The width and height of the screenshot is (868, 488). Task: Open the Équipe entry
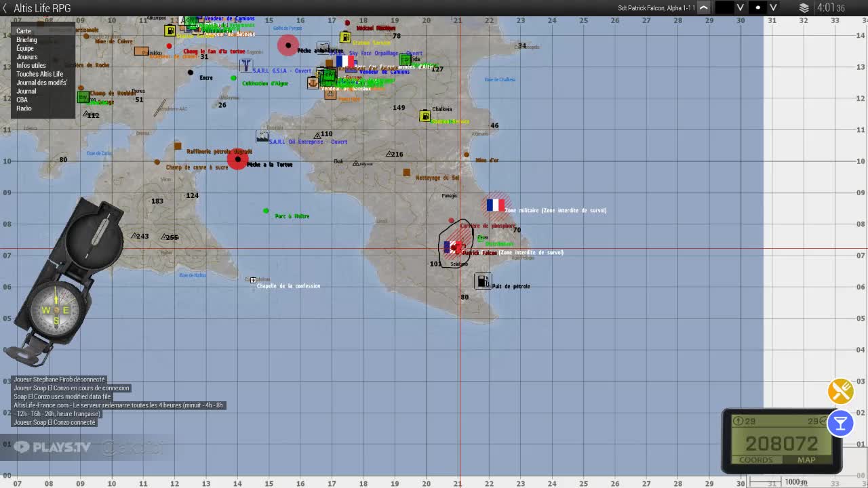coord(25,49)
